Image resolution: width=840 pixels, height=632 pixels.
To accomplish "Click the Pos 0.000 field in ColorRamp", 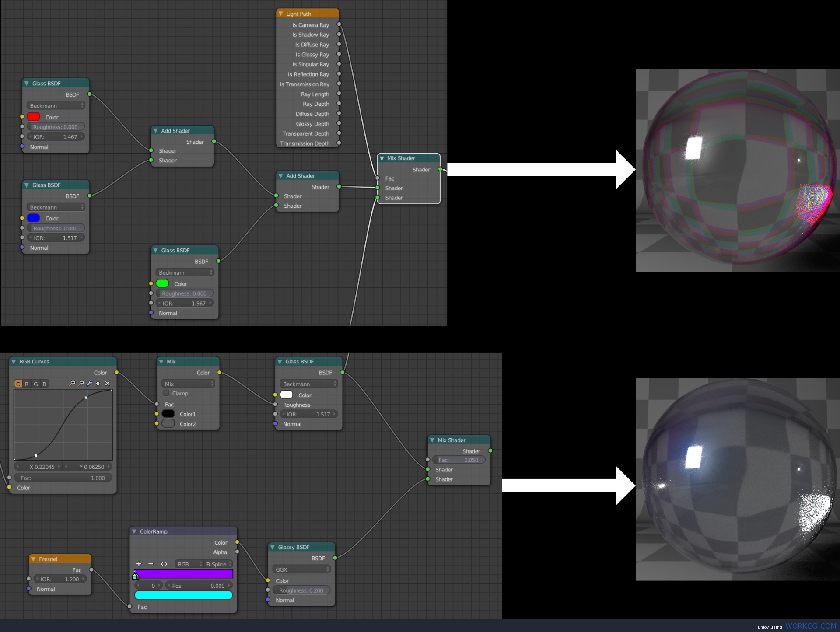I will pyautogui.click(x=199, y=586).
